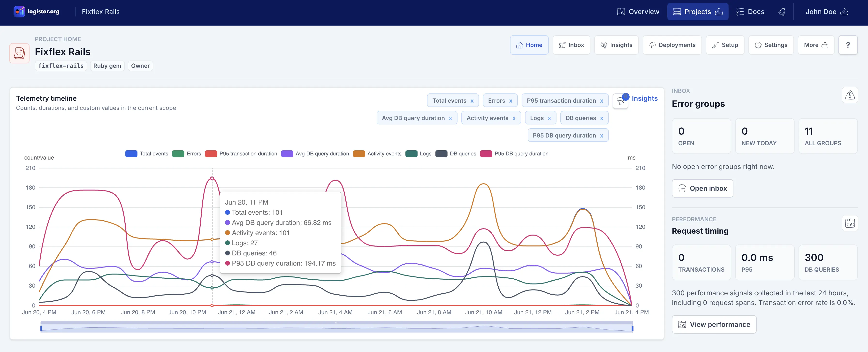Screen dimensions: 868x352
Task: Toggle Total events legend series
Action: 147,154
